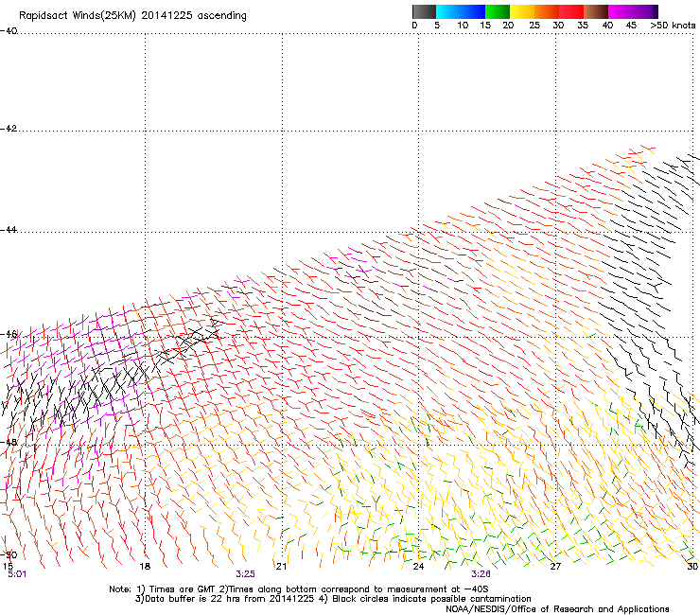
Task: Click the orange 25-30 knots legend swatch
Action: [x=547, y=11]
